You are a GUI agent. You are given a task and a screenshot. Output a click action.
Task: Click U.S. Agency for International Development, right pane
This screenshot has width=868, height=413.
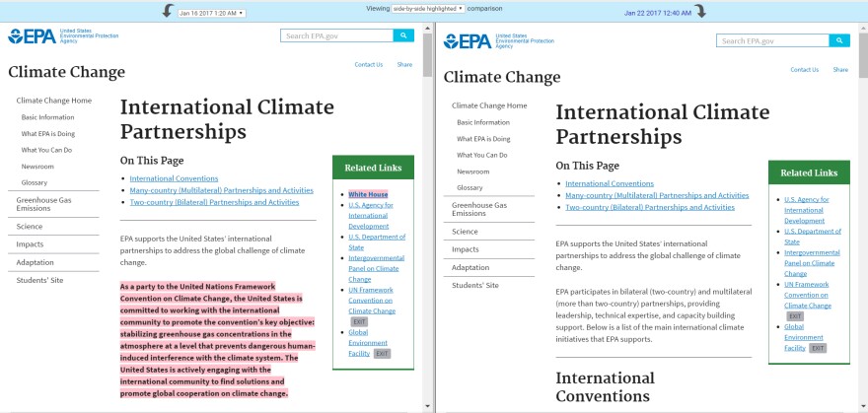807,210
